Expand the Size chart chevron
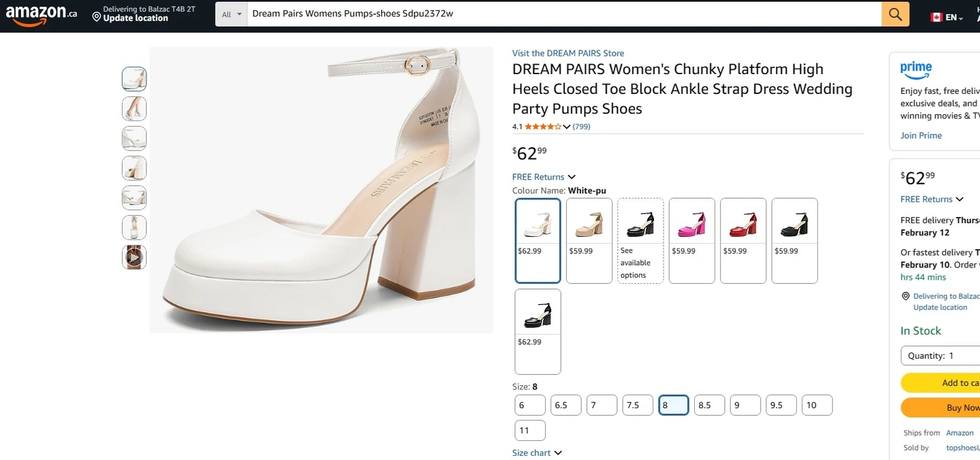The image size is (980, 460). point(558,453)
